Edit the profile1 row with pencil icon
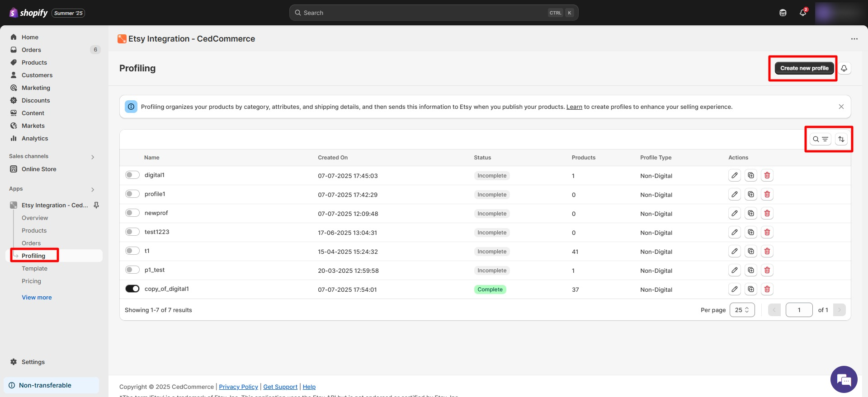This screenshot has height=397, width=868. tap(735, 194)
